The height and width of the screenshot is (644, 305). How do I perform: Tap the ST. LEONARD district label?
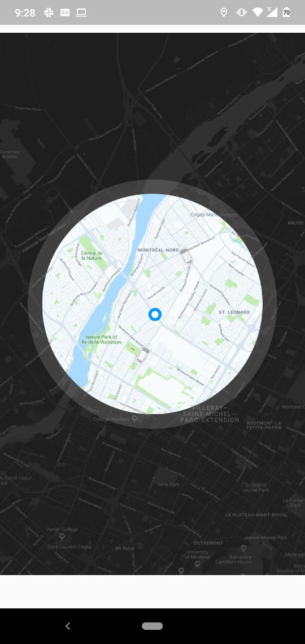[234, 312]
